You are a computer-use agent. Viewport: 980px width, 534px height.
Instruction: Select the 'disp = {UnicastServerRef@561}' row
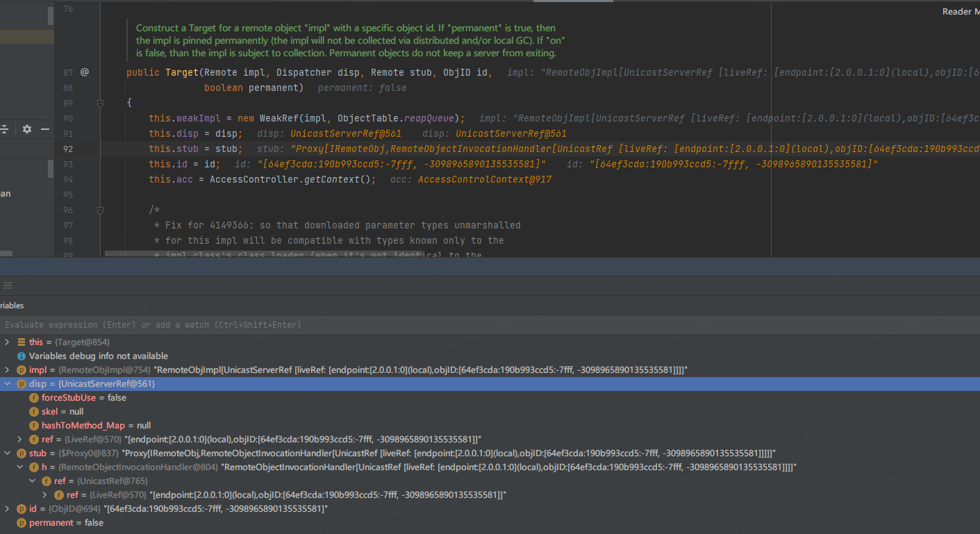point(490,384)
